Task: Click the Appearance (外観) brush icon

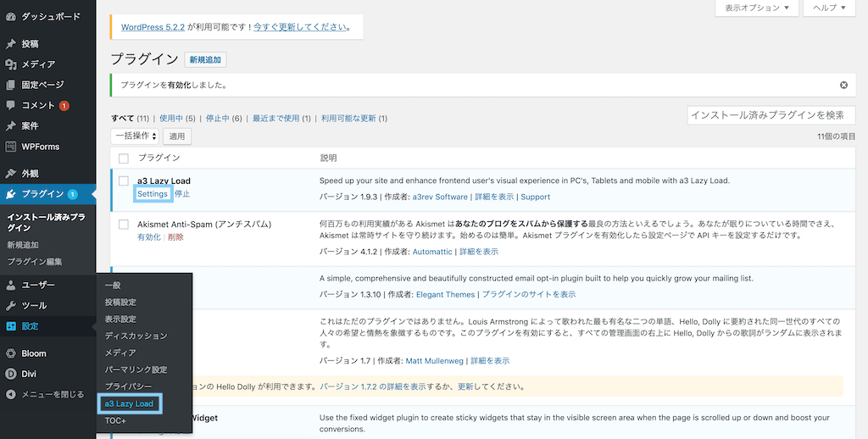Action: pos(10,173)
